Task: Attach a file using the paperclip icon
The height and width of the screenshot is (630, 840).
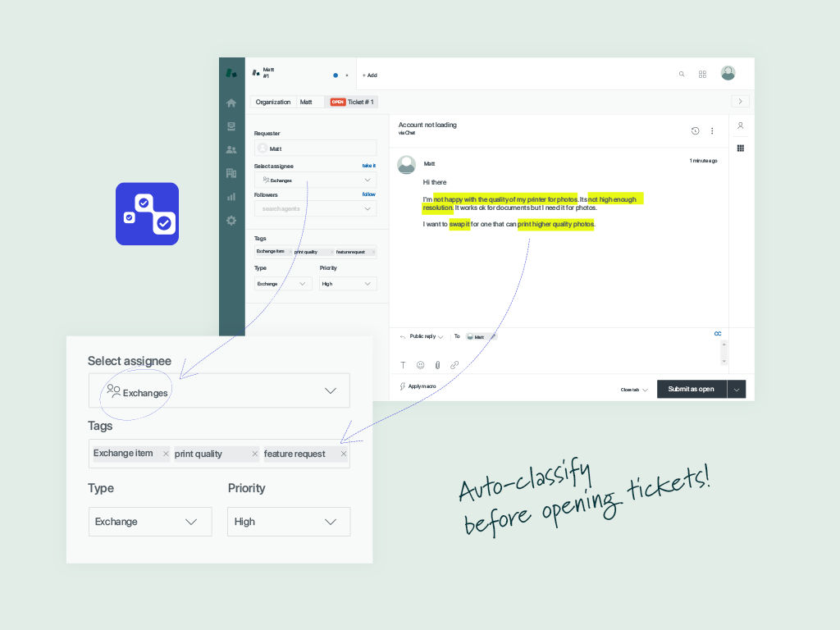Action: 437,365
